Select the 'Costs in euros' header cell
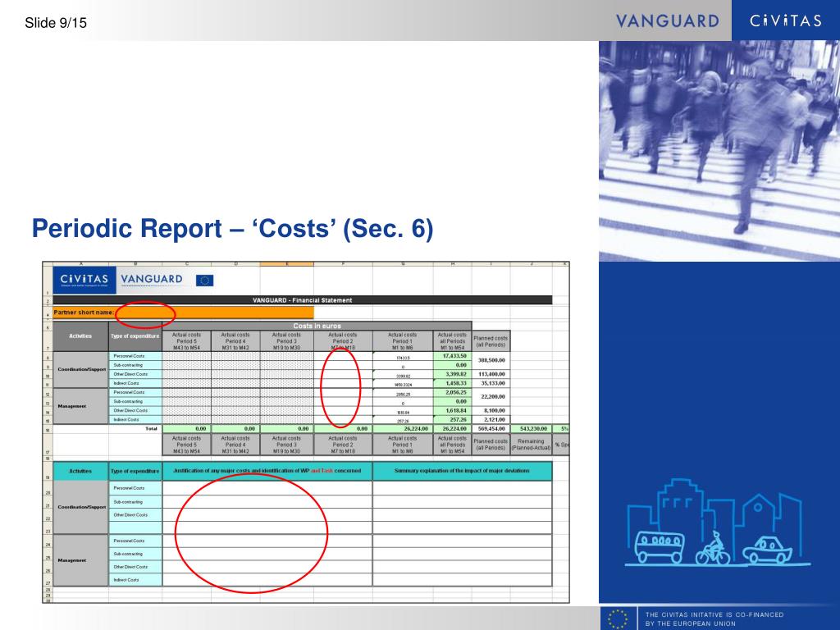This screenshot has height=630, width=840. click(317, 326)
